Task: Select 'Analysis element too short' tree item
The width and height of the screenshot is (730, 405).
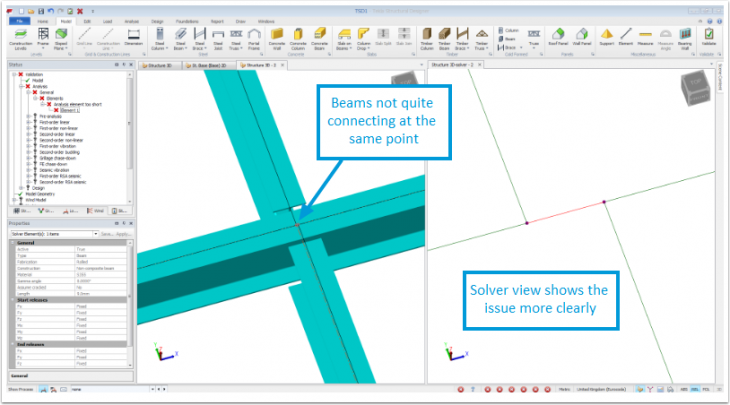Action: coord(74,104)
